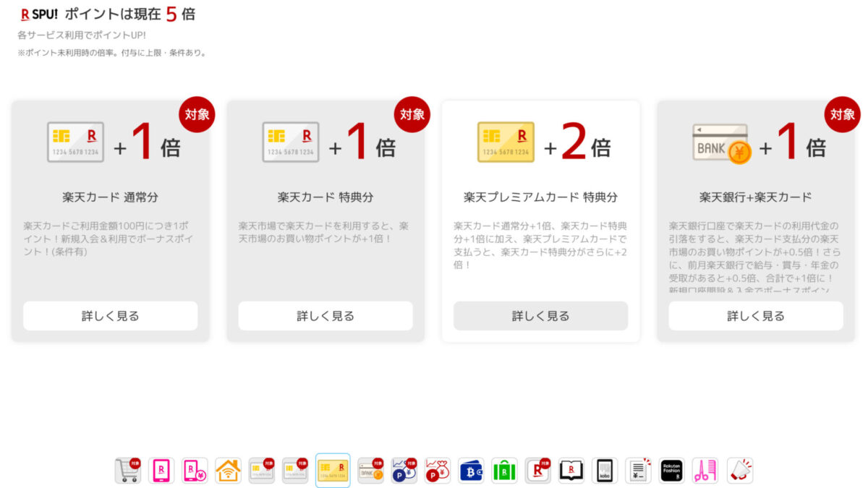The image size is (868, 488).
Task: Select the highlighted gold premium card icon
Action: (333, 471)
